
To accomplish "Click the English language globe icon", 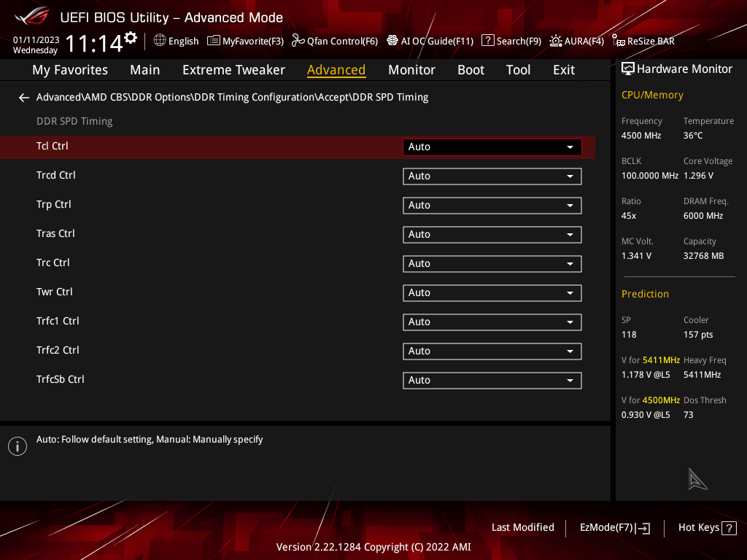I will (x=160, y=41).
